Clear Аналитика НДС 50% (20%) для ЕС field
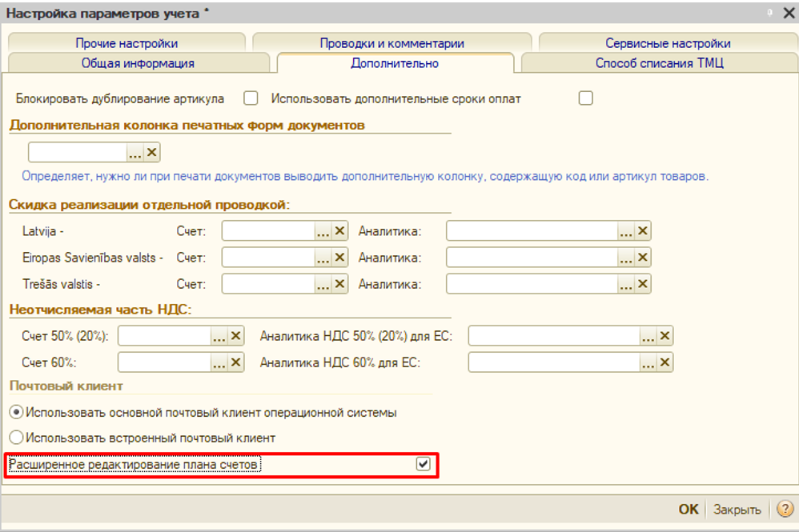The width and height of the screenshot is (799, 532). (x=664, y=336)
